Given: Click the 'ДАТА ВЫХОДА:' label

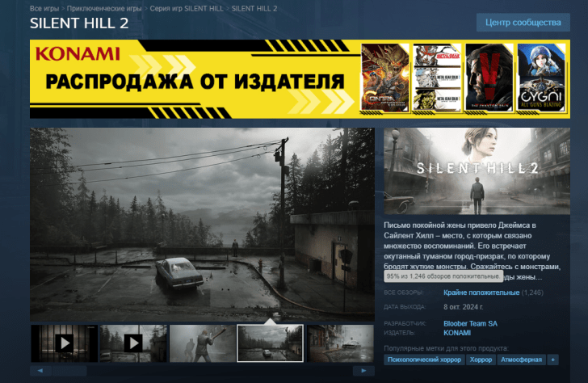Looking at the screenshot, I should (x=405, y=307).
